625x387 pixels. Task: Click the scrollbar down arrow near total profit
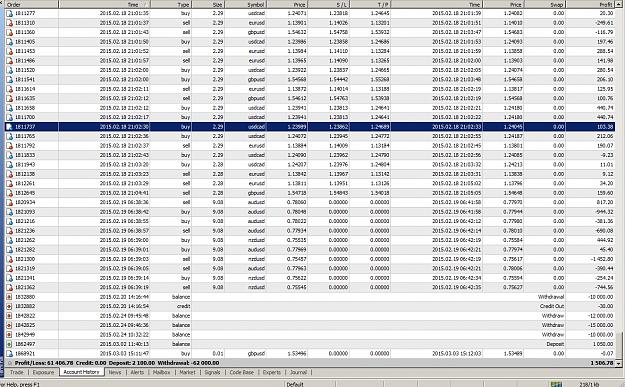[619, 363]
